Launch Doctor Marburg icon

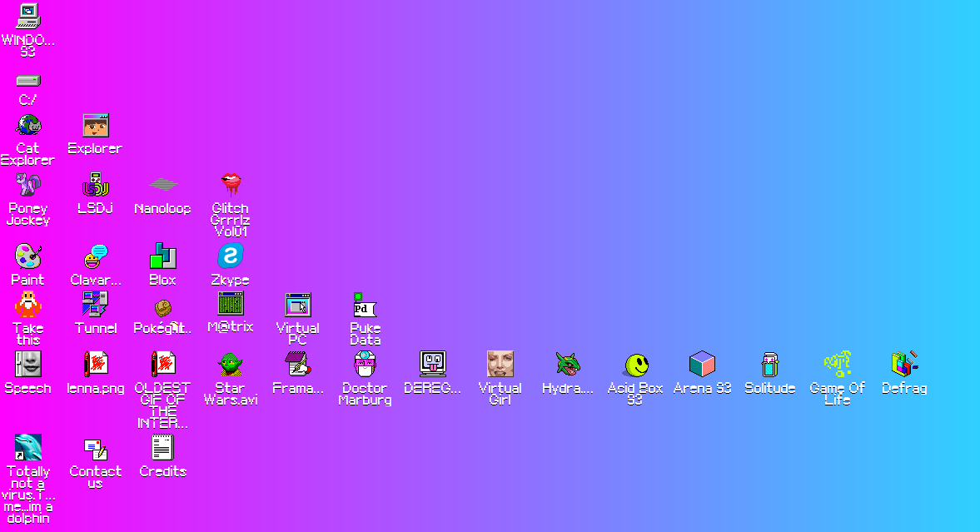click(x=365, y=365)
